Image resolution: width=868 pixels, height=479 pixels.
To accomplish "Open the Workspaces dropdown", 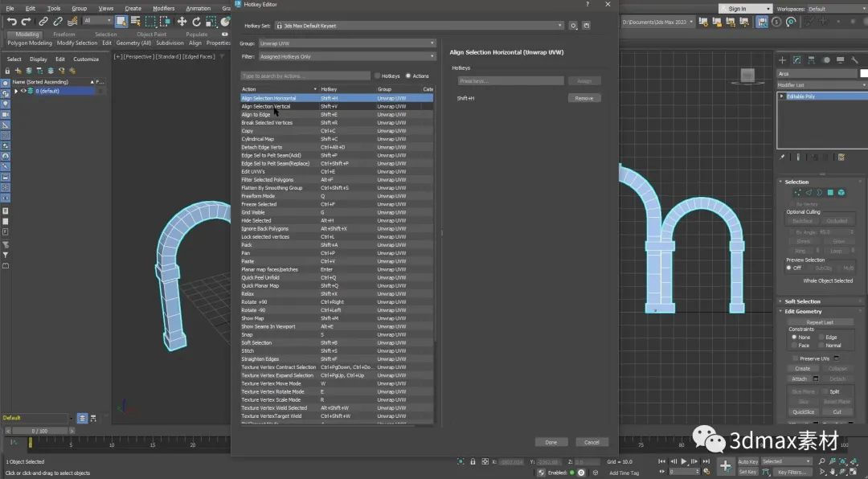I will tap(837, 9).
